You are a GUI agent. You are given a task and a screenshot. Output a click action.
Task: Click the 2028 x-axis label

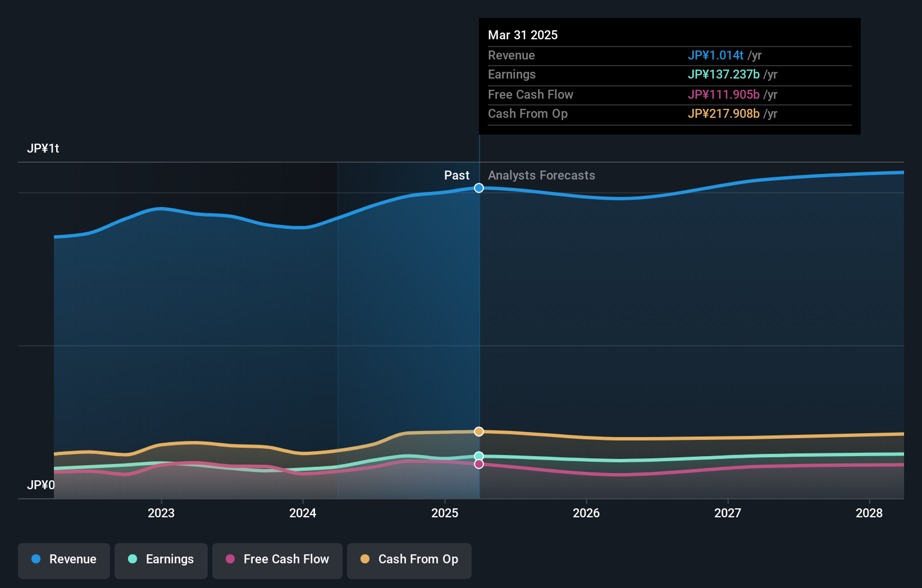coord(869,513)
